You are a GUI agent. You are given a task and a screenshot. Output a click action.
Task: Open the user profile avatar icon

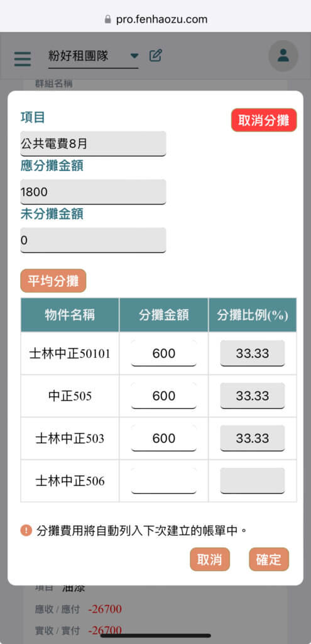click(x=283, y=56)
